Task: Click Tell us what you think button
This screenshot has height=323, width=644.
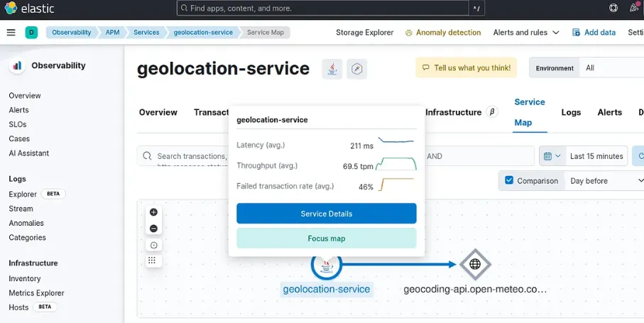Action: tap(466, 67)
